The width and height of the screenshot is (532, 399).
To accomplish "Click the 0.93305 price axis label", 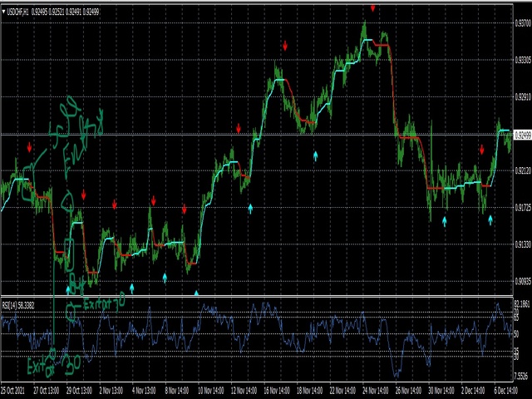I will (x=523, y=61).
